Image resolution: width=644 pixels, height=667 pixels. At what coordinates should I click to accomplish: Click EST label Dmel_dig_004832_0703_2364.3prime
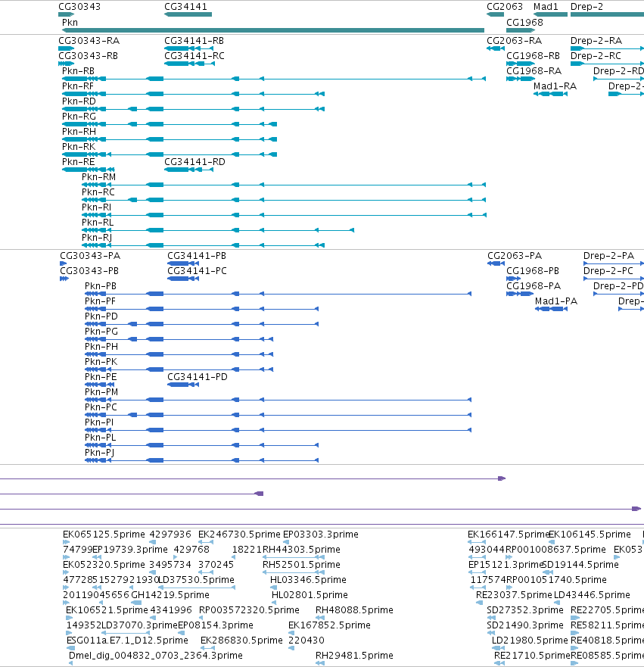click(156, 656)
